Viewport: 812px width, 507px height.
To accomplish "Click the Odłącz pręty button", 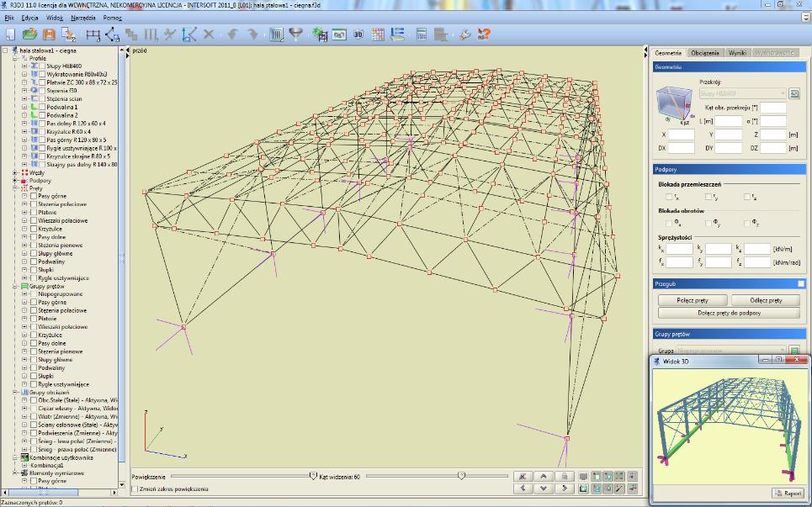I will pos(766,300).
